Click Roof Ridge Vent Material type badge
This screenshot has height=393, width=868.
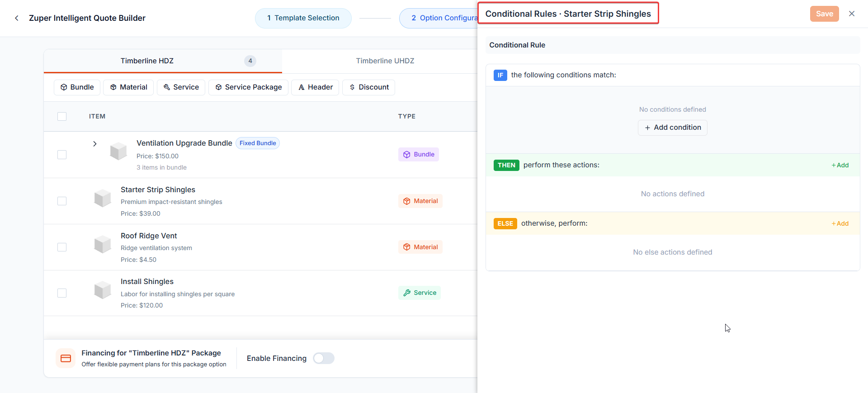pyautogui.click(x=420, y=247)
